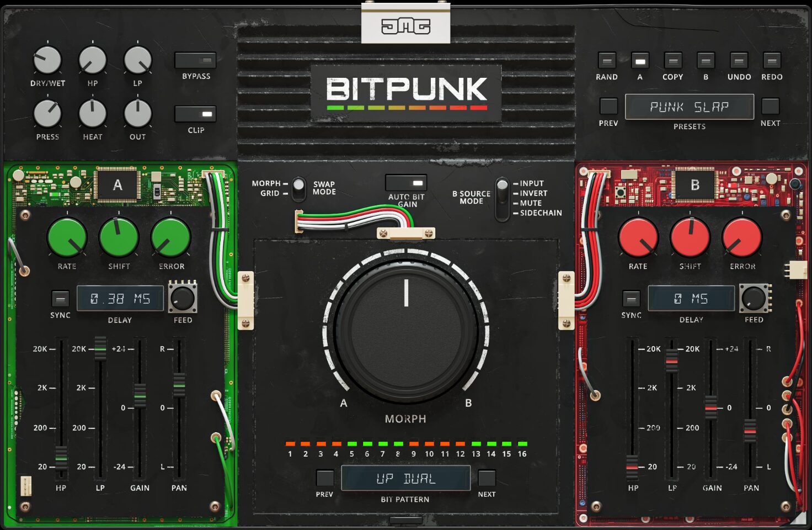Click the RAND preset button
Image resolution: width=812 pixels, height=530 pixels.
pos(607,60)
